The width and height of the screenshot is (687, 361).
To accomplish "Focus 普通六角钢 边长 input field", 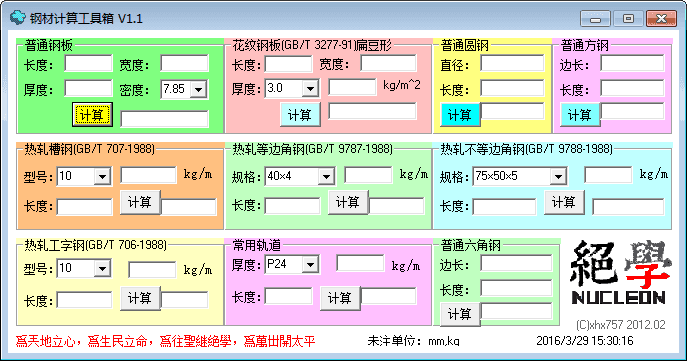I will (x=516, y=263).
